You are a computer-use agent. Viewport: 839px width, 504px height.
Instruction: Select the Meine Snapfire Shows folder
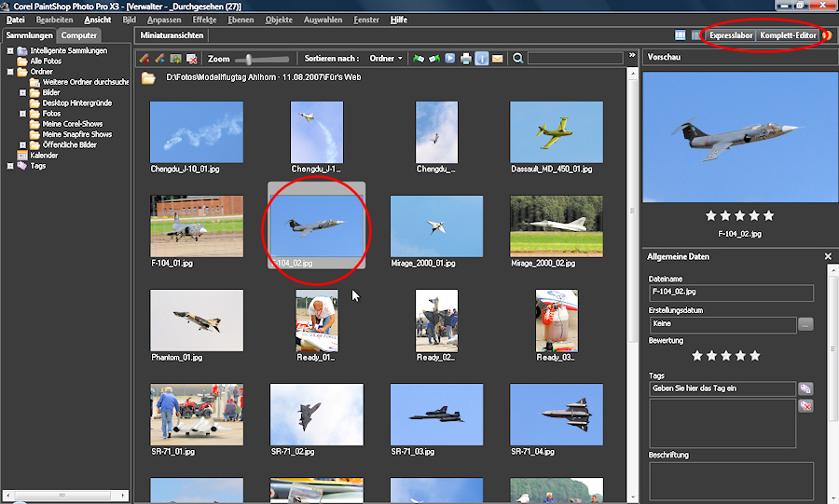pyautogui.click(x=77, y=134)
